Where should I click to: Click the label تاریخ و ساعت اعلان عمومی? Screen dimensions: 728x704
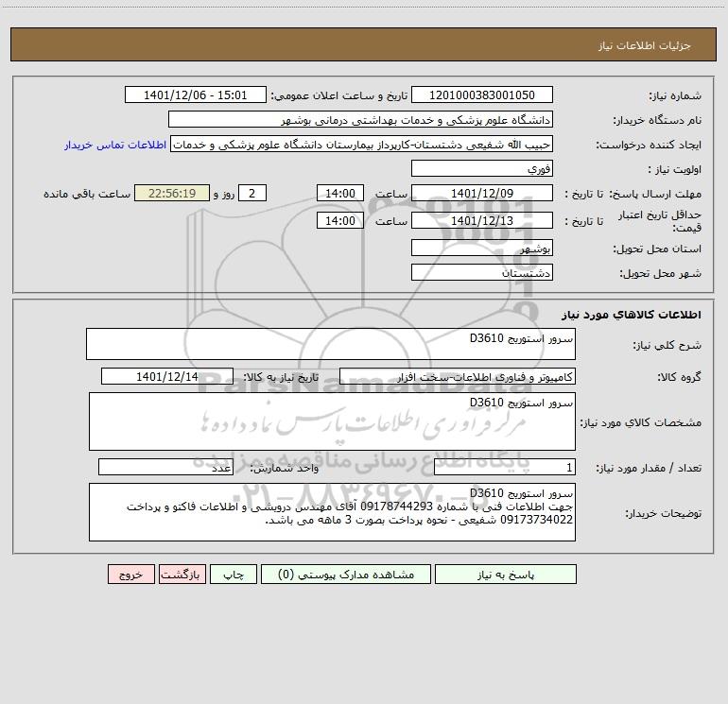339,96
